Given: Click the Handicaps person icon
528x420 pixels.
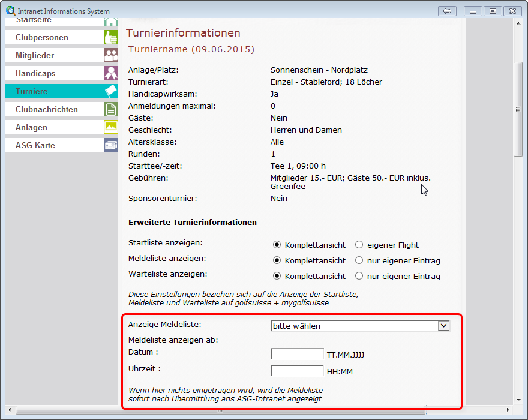Looking at the screenshot, I should [x=110, y=74].
